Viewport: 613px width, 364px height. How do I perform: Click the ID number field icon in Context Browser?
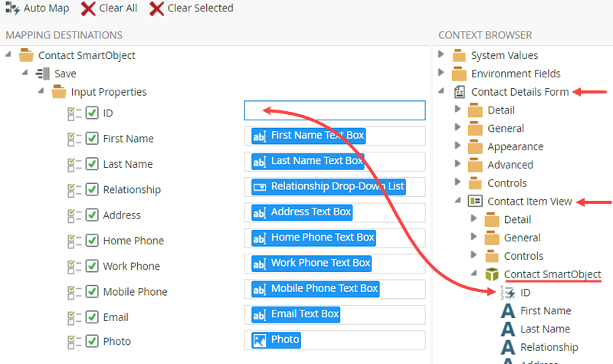pyautogui.click(x=506, y=293)
